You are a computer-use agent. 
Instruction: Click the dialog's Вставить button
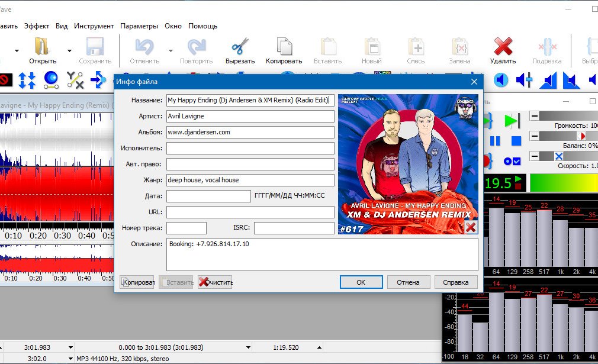point(176,282)
